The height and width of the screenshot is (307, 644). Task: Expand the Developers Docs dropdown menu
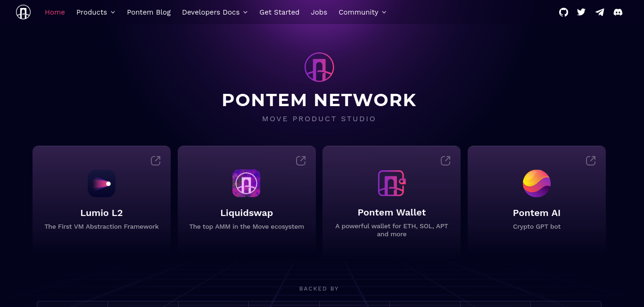(215, 12)
